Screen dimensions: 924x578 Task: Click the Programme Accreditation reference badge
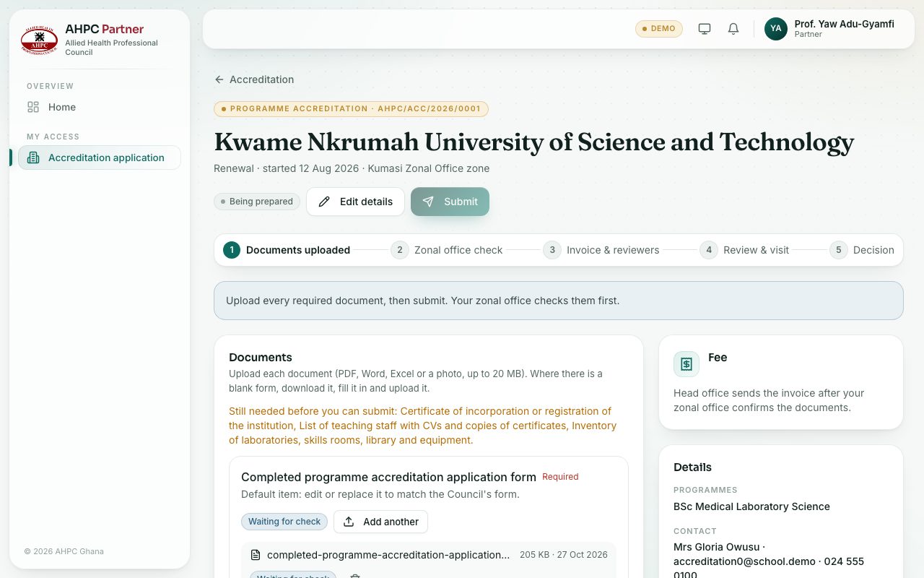coord(351,109)
